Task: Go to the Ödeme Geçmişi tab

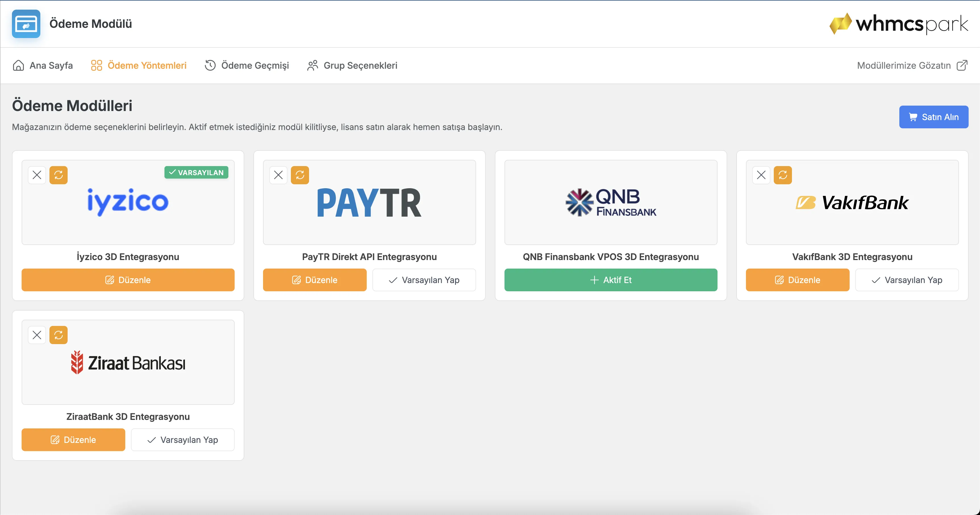Action: point(247,65)
